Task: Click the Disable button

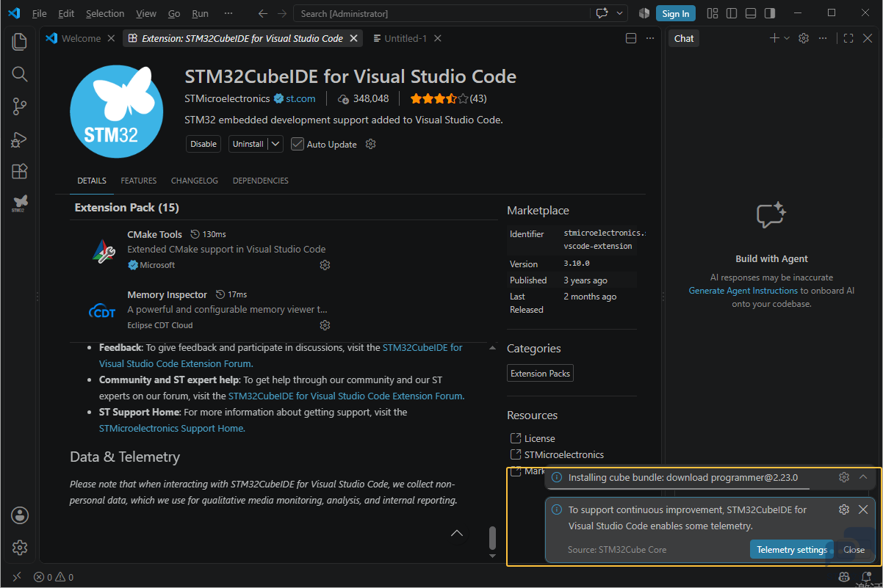Action: pos(203,144)
